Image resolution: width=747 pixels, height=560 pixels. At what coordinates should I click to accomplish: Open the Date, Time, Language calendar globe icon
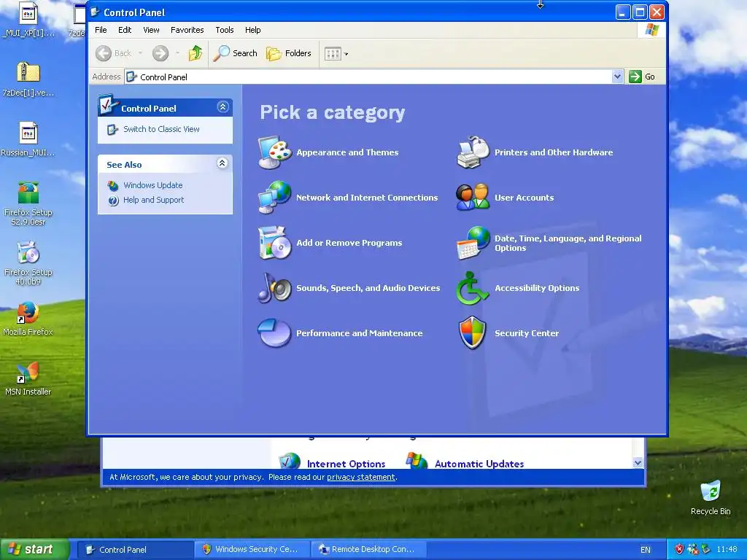(473, 242)
